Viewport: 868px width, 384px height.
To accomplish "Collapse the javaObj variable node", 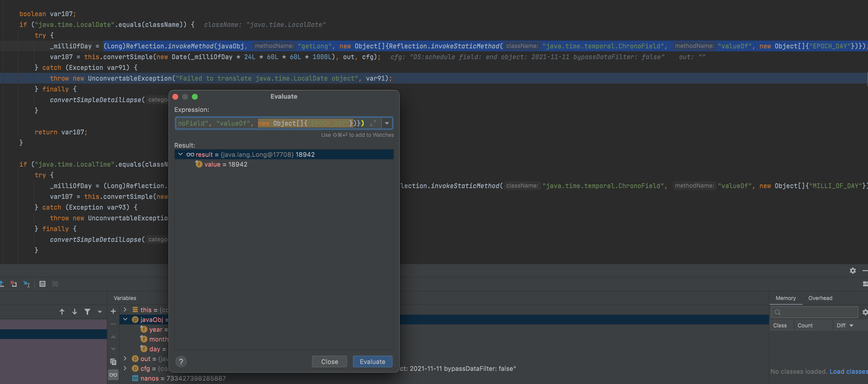I will tap(125, 319).
